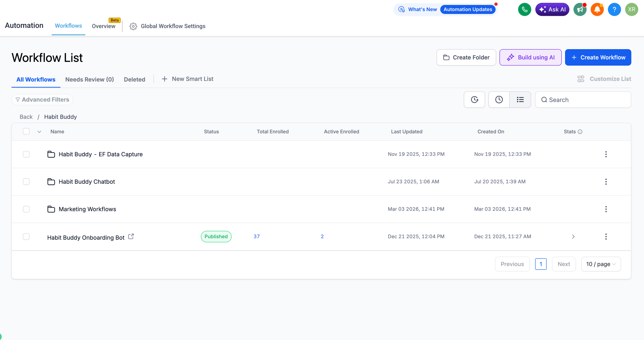Click the Customize List text
The image size is (644, 340).
(610, 79)
